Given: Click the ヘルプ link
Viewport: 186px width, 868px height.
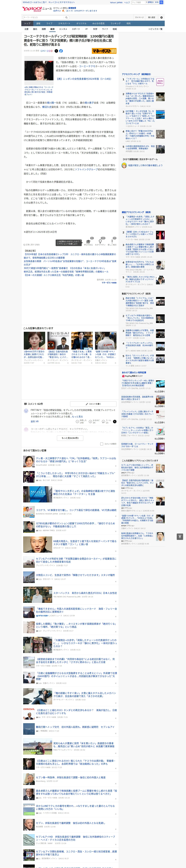Looking at the screenshot, I should 127,2.
